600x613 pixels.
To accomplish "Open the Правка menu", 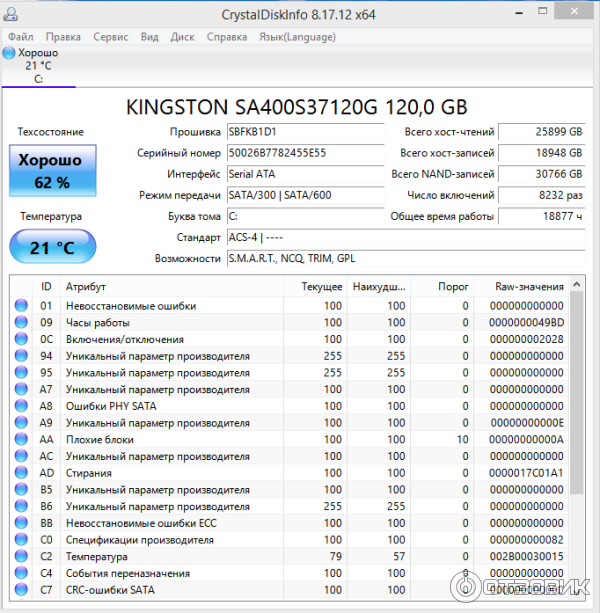I will click(x=63, y=37).
